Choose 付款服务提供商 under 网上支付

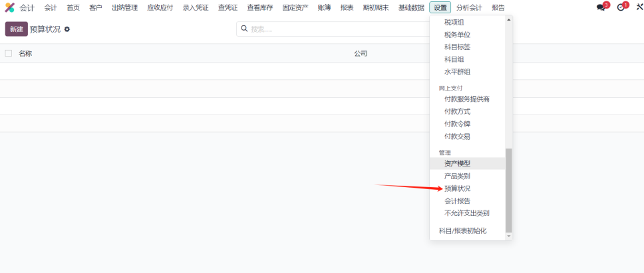[x=468, y=99]
